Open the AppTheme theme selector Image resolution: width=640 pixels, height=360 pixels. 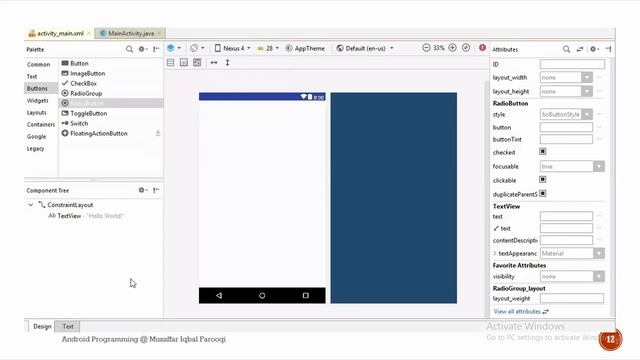tap(305, 48)
